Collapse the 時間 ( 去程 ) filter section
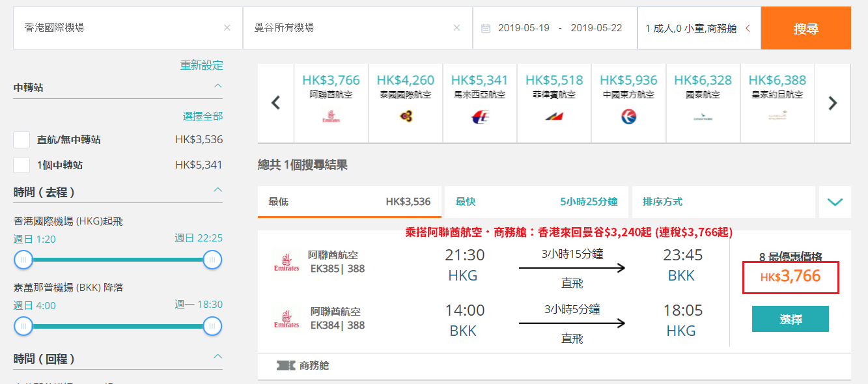Screen dimensions: 868x384 click(218, 191)
